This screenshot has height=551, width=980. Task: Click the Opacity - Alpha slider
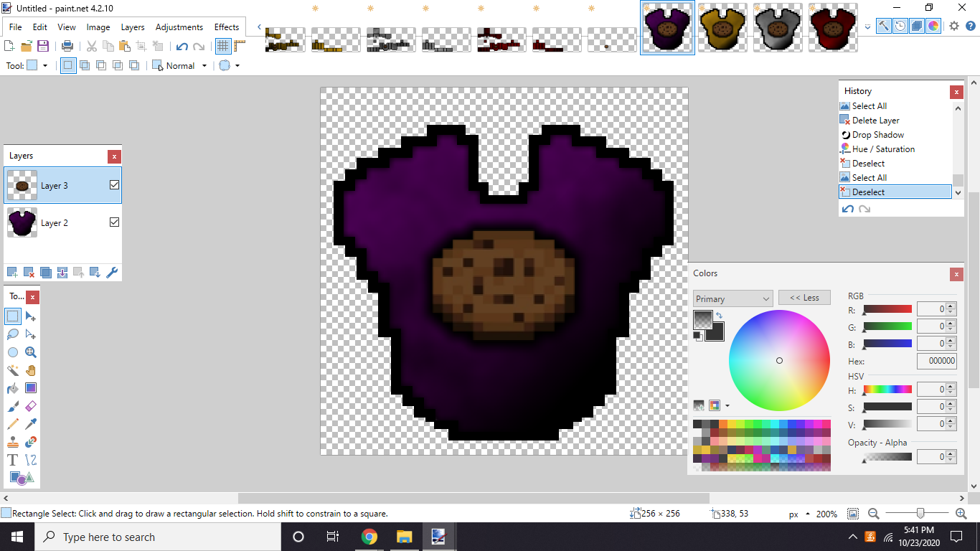887,457
